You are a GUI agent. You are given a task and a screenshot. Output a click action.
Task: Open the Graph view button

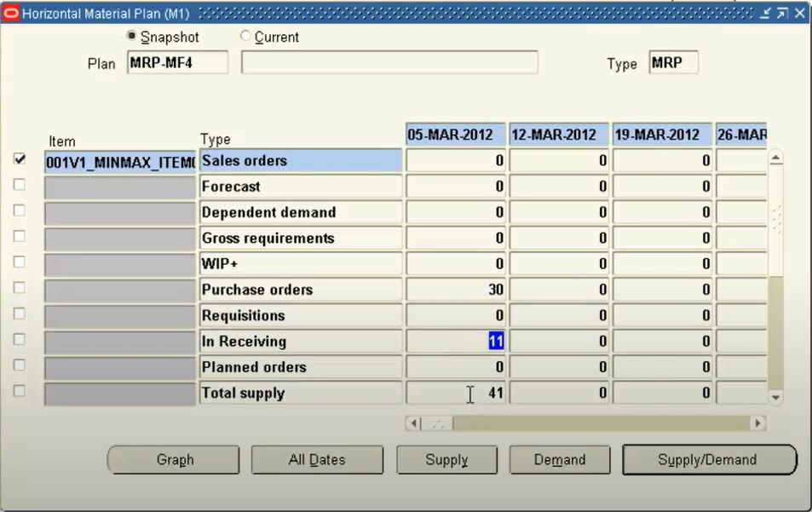click(x=175, y=460)
